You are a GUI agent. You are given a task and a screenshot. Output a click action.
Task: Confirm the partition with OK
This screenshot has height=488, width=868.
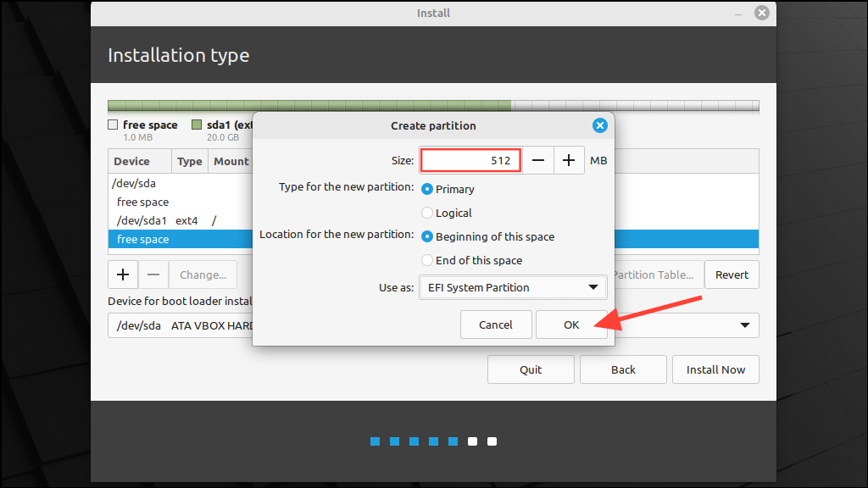[x=570, y=324]
